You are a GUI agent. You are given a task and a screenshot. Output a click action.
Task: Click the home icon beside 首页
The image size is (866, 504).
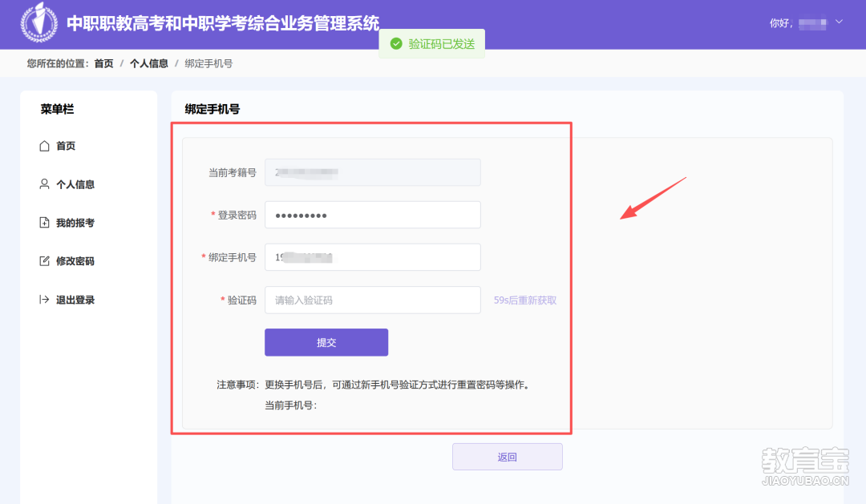(44, 146)
